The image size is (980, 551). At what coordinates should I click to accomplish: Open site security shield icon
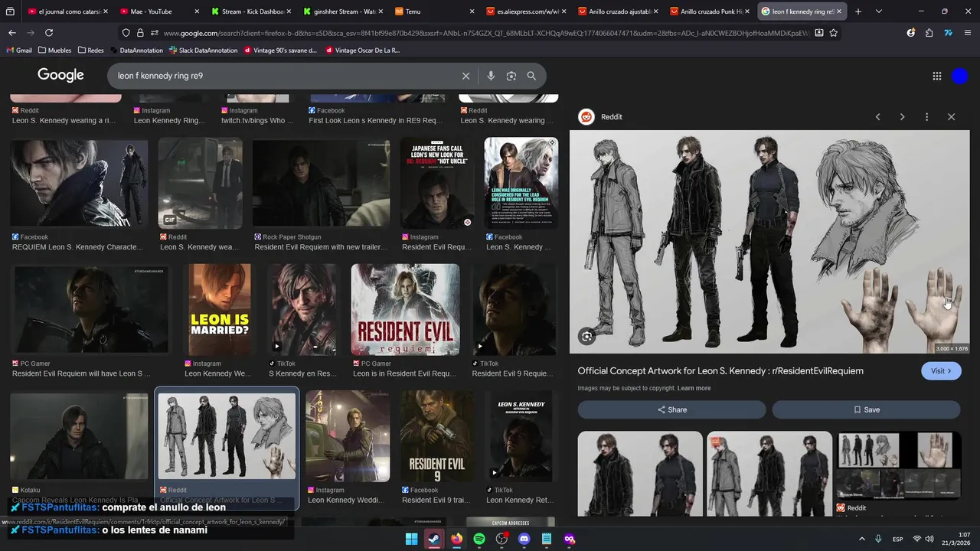tap(126, 33)
